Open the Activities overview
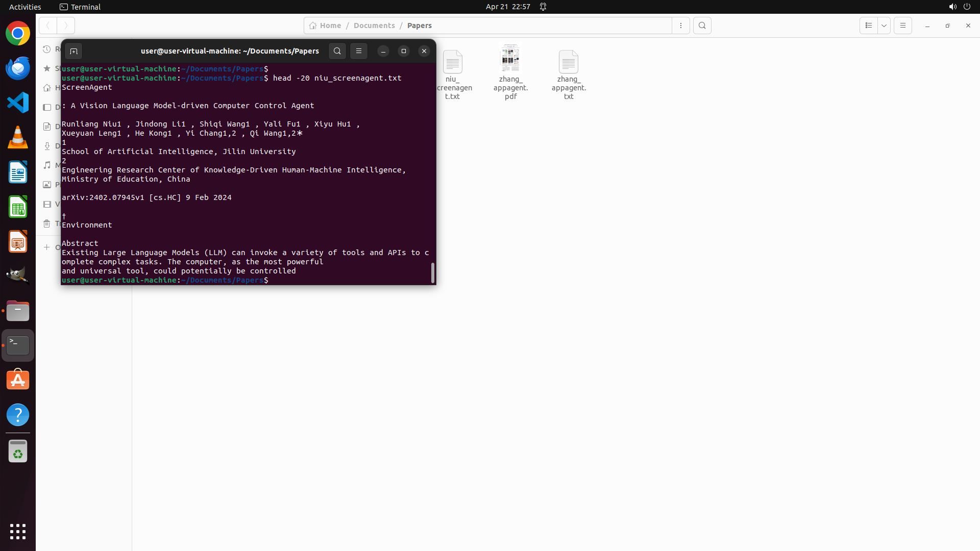The width and height of the screenshot is (980, 551). 25,7
